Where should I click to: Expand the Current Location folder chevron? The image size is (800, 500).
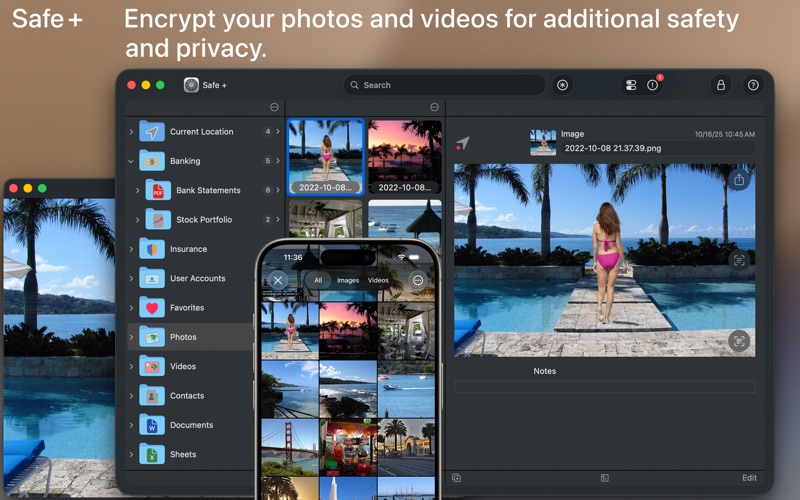click(131, 132)
